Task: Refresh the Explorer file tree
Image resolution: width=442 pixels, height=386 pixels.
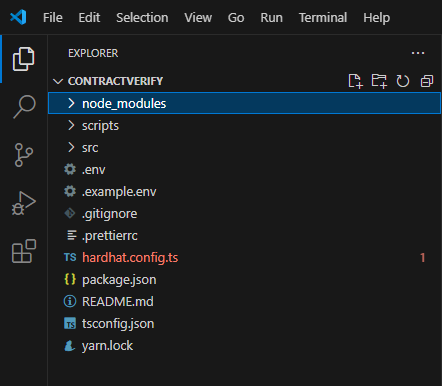Action: (403, 81)
